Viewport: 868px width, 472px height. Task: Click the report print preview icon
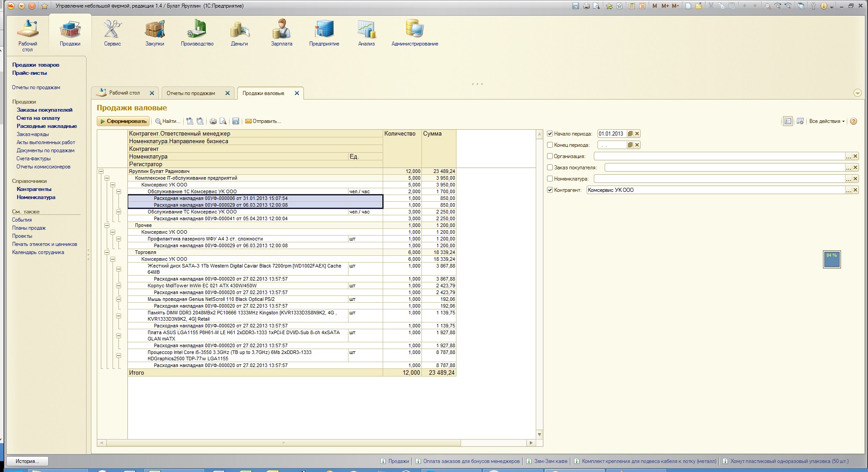[x=223, y=121]
